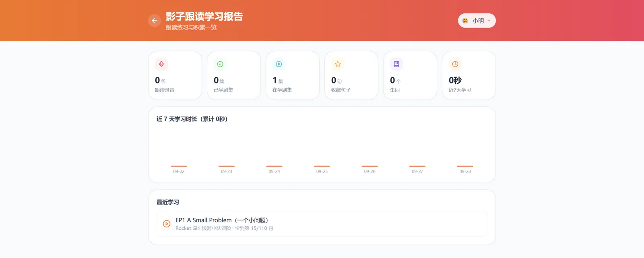Click the smiley avatar beside 小明
Viewport: 644px width, 258px height.
[465, 21]
